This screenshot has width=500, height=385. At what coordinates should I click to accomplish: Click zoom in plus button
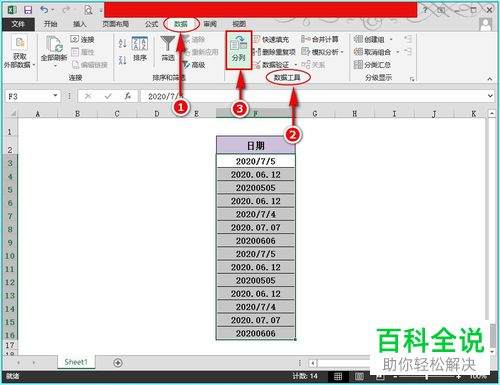pos(459,377)
